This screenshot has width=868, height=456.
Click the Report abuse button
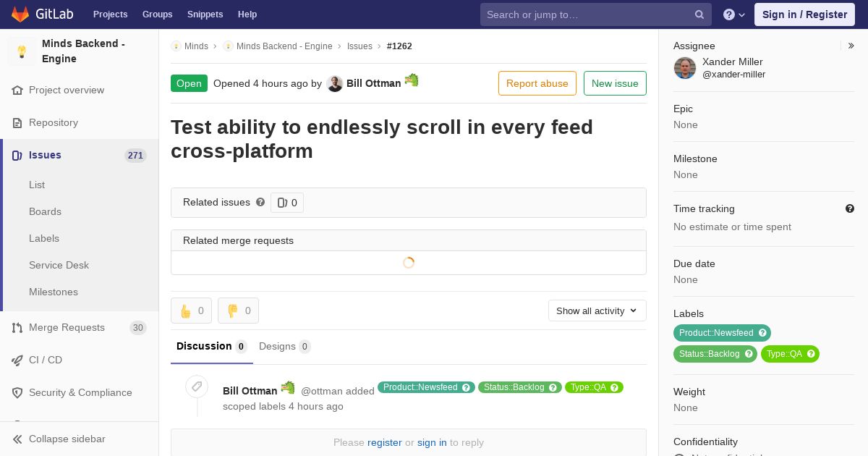click(x=537, y=83)
